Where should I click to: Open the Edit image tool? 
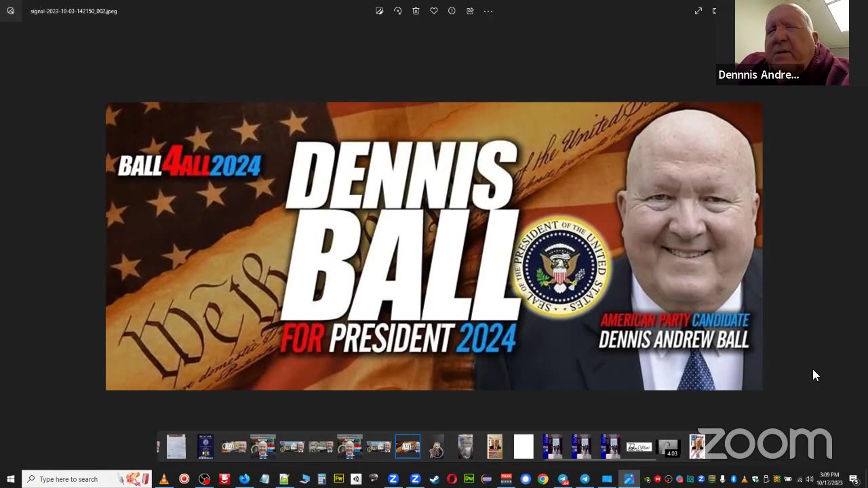(x=380, y=11)
